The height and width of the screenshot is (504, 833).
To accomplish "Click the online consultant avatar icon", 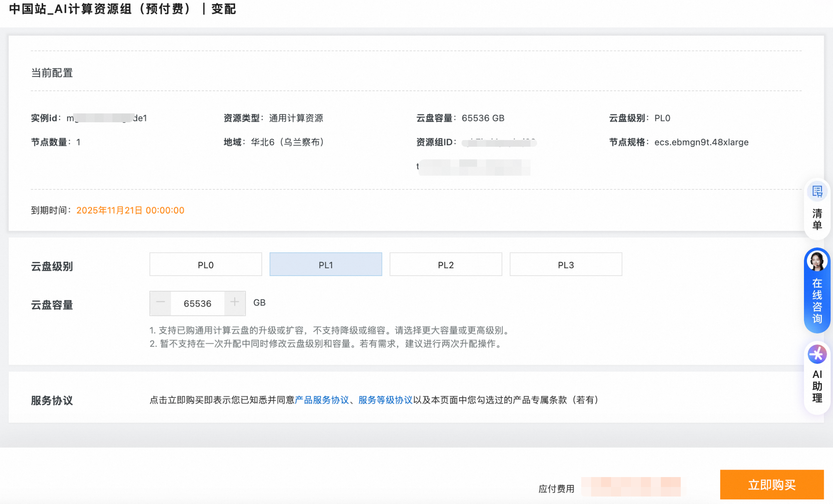I will pos(817,261).
